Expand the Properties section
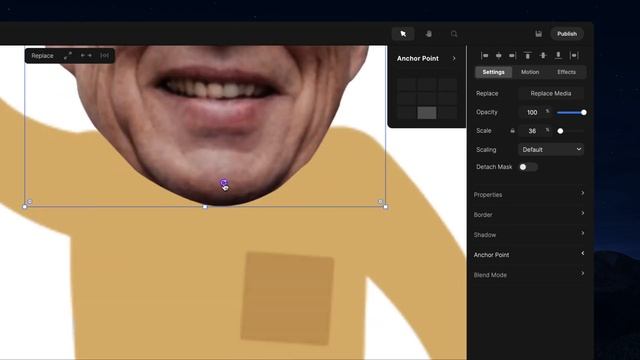Viewport: 640px width, 360px height. (529, 194)
